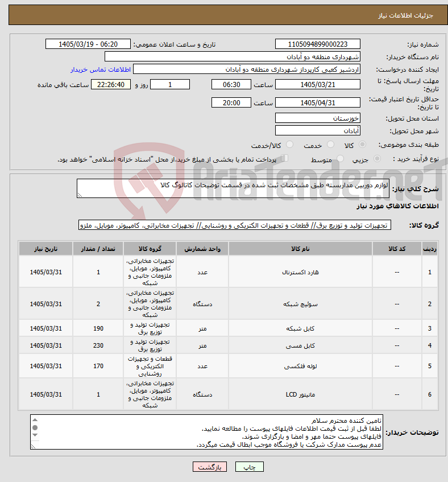Screen dimensions: 448x482
Task: Click the announcement date field 1405/03/19 - 06:20
Action: (x=88, y=44)
